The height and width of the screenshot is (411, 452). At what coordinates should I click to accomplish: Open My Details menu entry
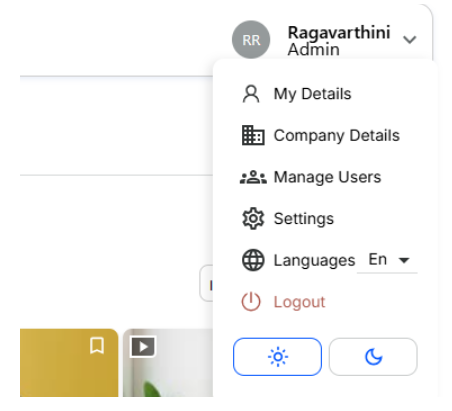[312, 94]
